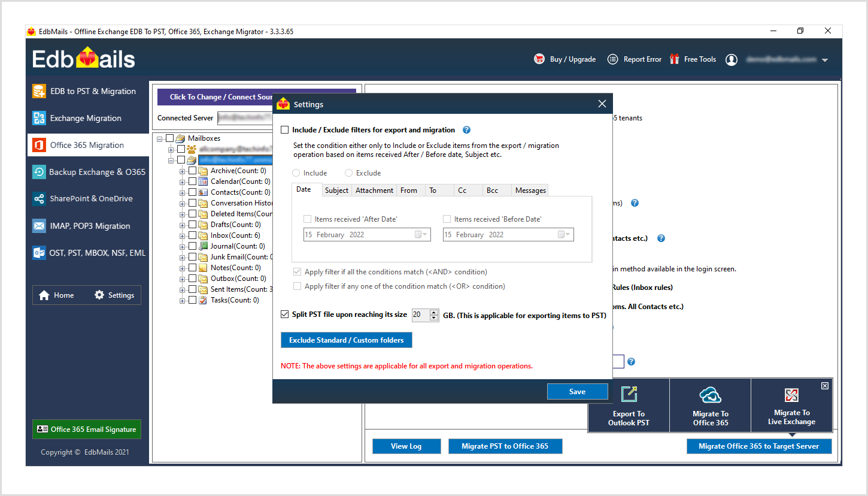Screen dimensions: 868x496
Task: Open the Free Tools gift icon
Action: coord(675,59)
